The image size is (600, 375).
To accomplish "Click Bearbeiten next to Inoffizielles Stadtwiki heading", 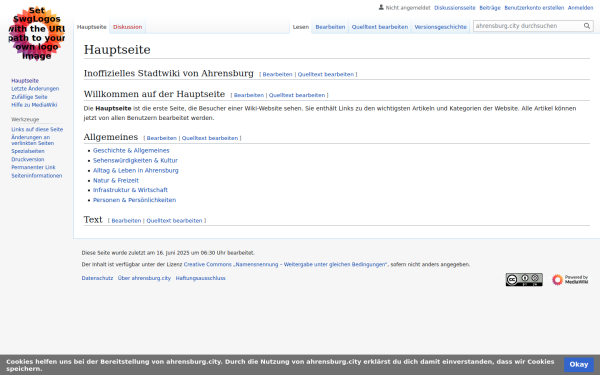I will pos(277,74).
